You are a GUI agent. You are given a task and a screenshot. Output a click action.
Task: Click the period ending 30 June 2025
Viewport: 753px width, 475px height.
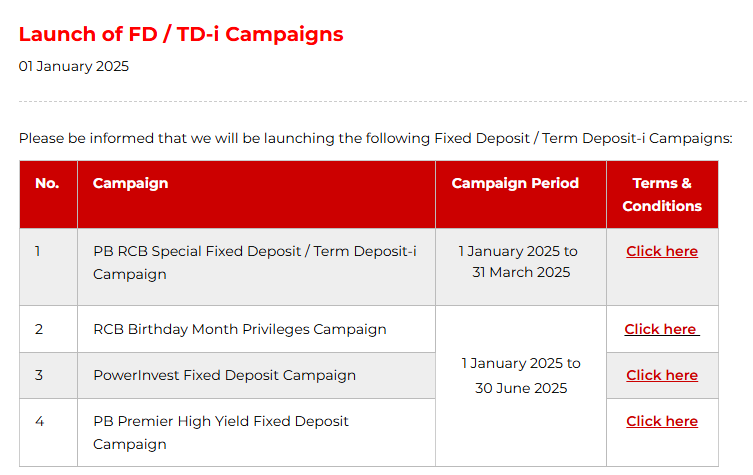(x=520, y=375)
